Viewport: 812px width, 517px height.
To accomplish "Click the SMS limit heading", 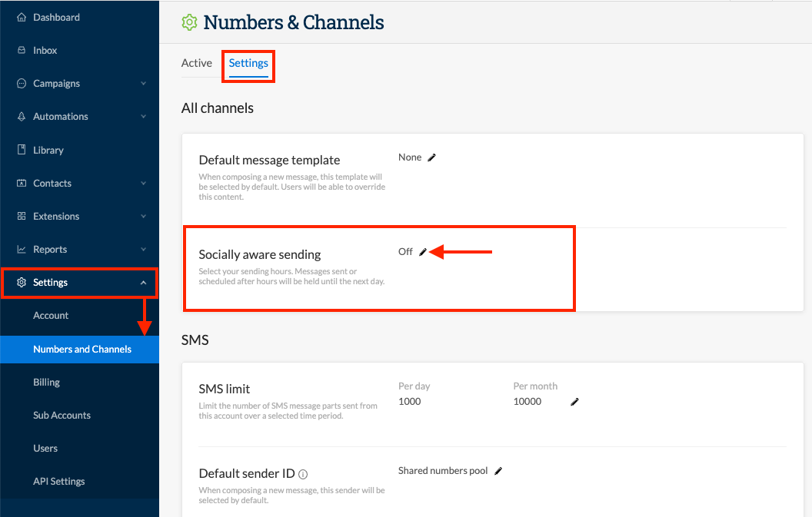I will 225,389.
